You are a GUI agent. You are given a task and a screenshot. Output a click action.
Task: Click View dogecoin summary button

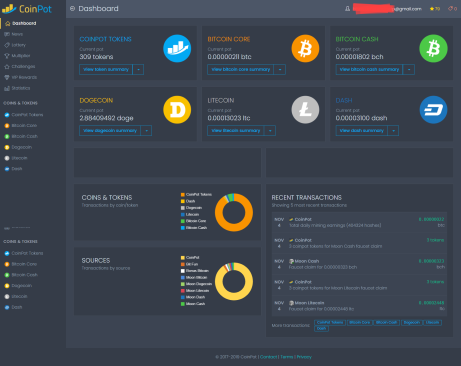tap(110, 130)
